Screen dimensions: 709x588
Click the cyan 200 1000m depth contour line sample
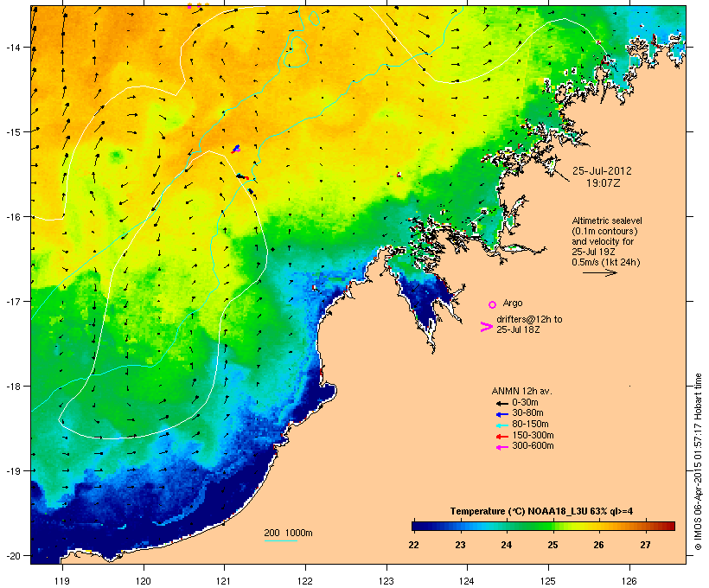pos(280,540)
